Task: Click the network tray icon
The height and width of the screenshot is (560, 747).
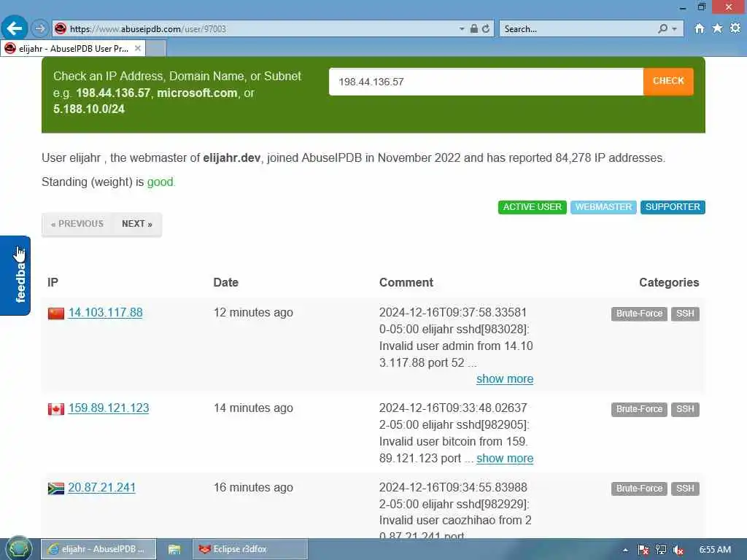Action: click(661, 550)
